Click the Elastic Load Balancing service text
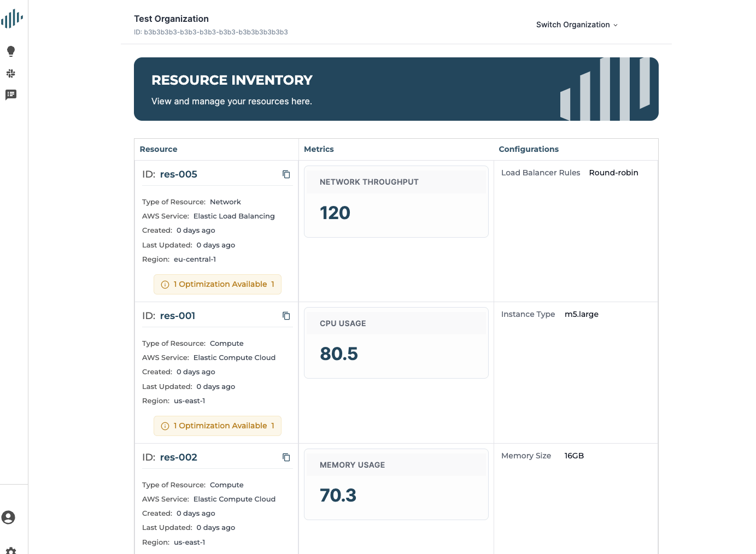The width and height of the screenshot is (756, 554). point(234,216)
